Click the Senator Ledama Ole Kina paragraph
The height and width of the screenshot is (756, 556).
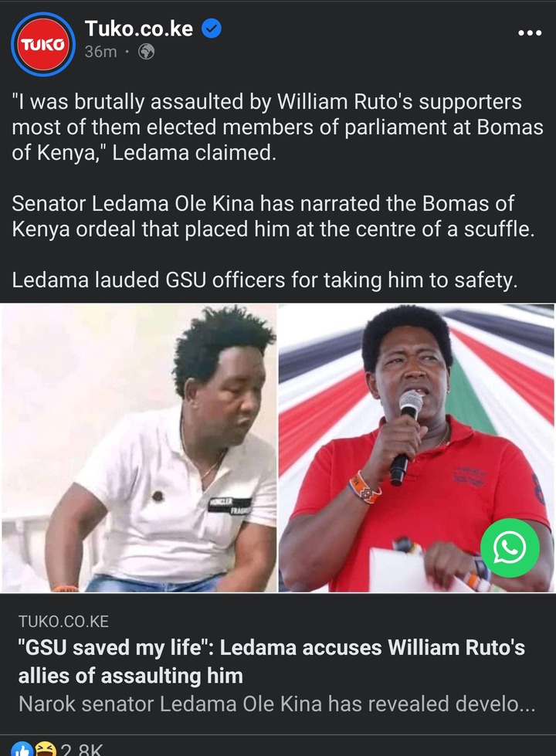point(273,216)
